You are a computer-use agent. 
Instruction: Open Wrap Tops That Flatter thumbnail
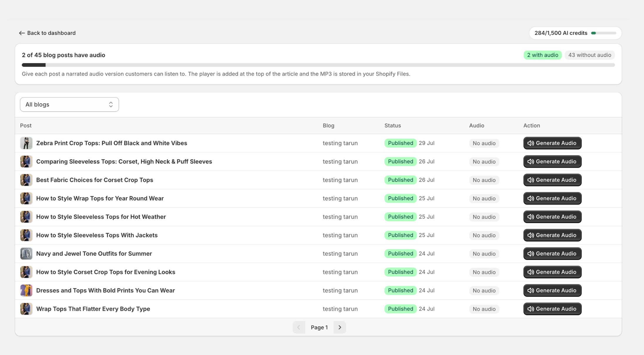pos(26,309)
